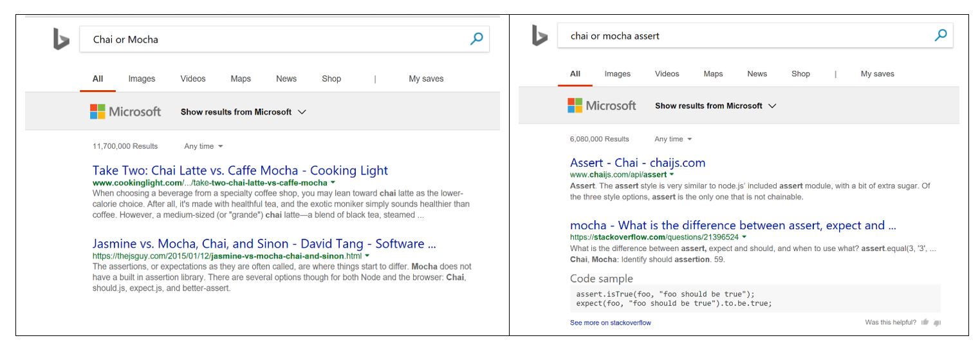Image resolution: width=980 pixels, height=347 pixels.
Task: Focus the 'Chai or Mocha' search box
Action: (284, 39)
